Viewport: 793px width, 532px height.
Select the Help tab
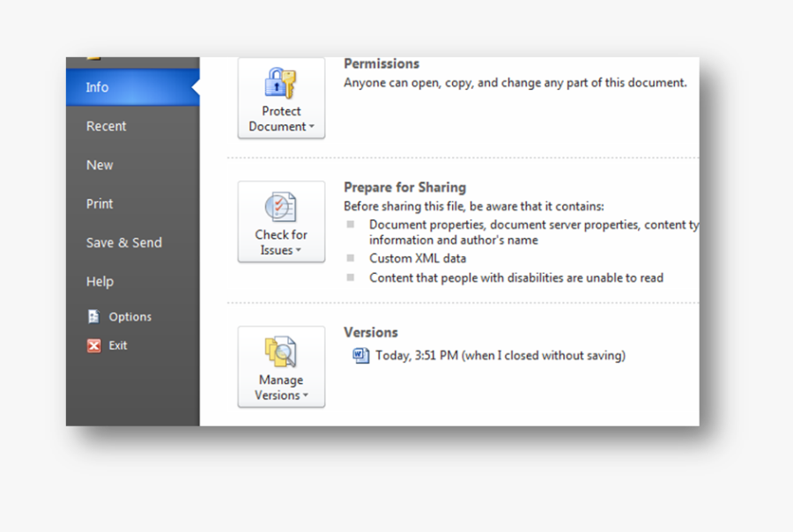coord(100,281)
